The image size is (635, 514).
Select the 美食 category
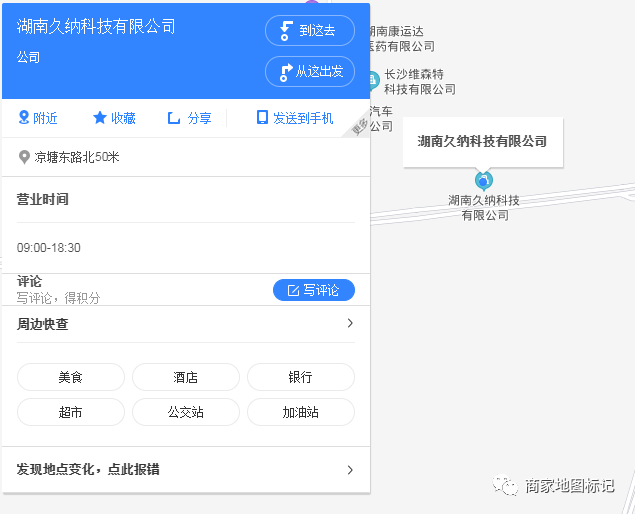click(x=71, y=377)
